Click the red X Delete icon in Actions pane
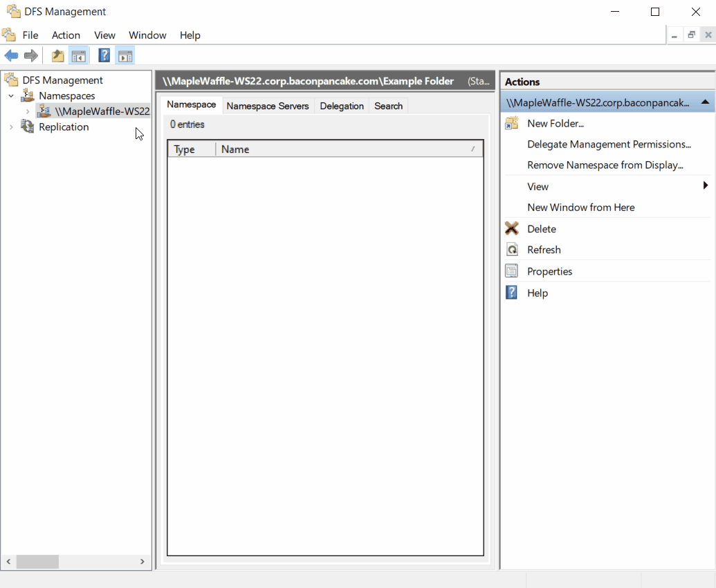Image resolution: width=716 pixels, height=588 pixels. pos(511,228)
